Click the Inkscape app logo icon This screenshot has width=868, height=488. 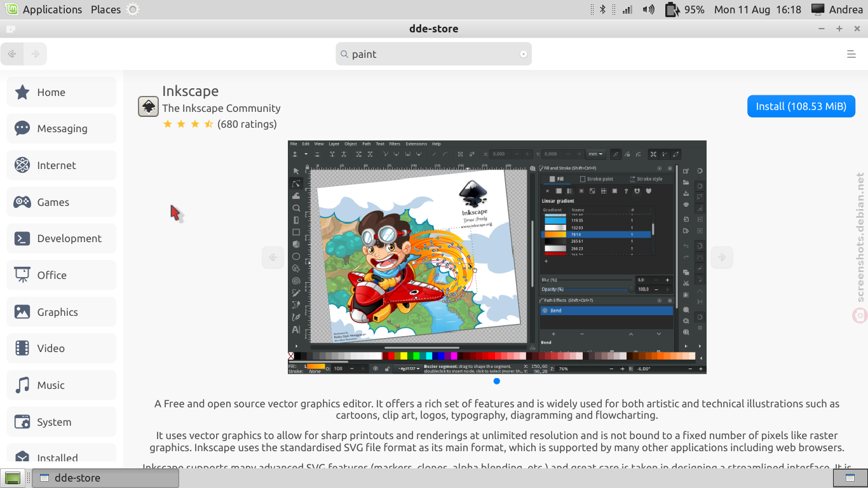tap(148, 107)
